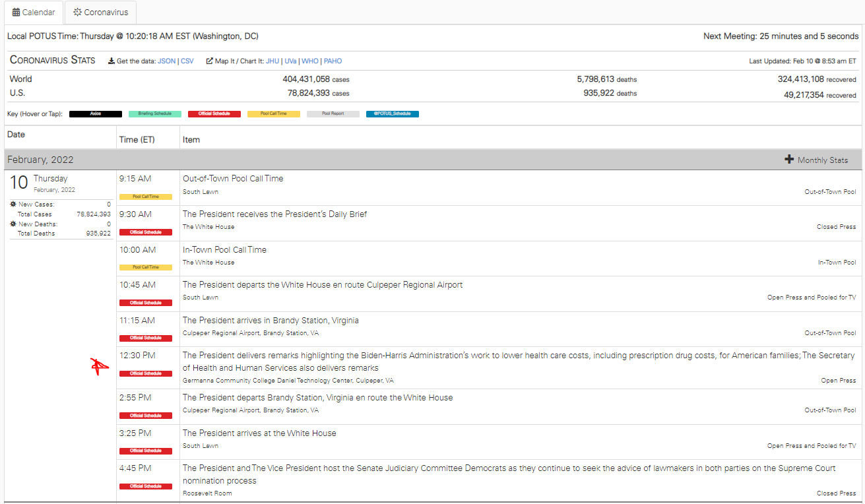Click the Total Cases 78,824,393 value
The image size is (865, 504).
tap(94, 214)
